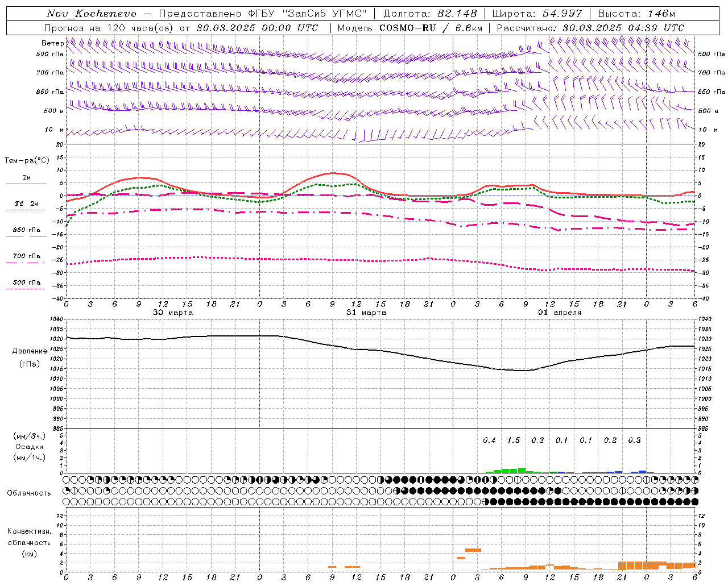Click the Осадки precipitation label
Viewport: 728px width, 582px height.
click(x=29, y=447)
